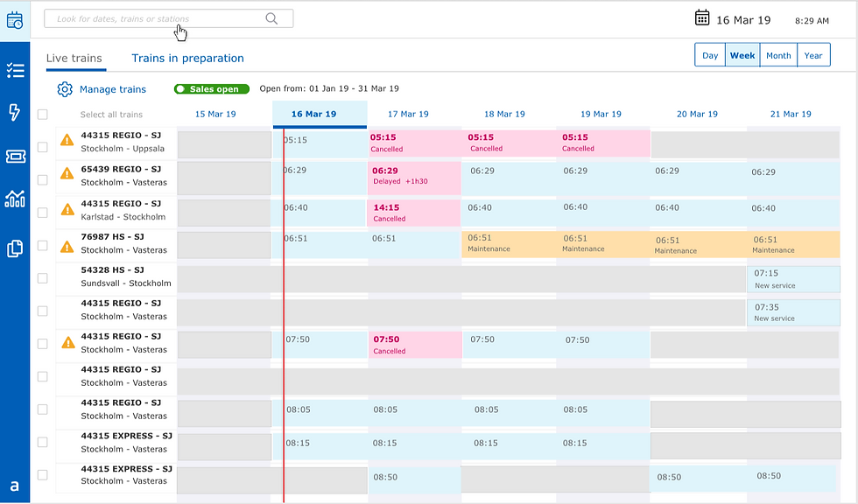Click the 54328 HS - SJ train label

coord(113,270)
